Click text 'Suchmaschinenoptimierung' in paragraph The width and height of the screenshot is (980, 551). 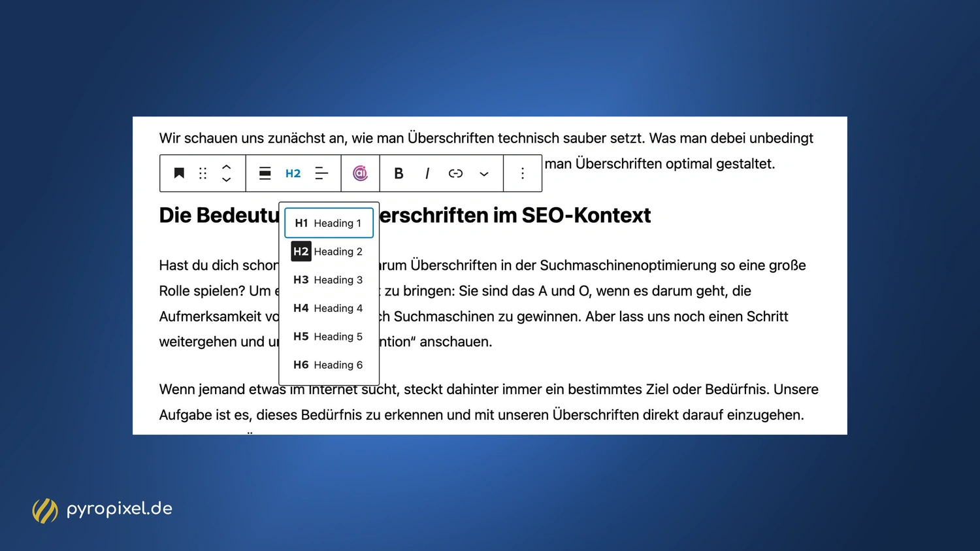tap(628, 265)
